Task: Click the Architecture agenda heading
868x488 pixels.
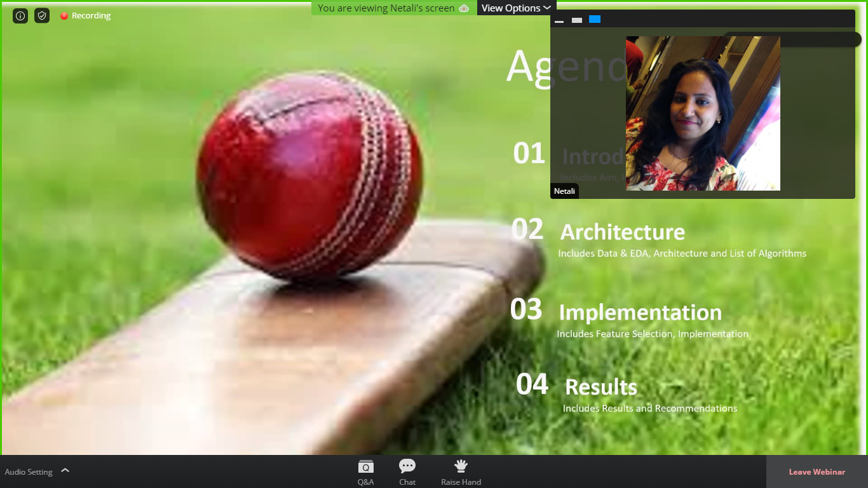Action: pos(622,232)
